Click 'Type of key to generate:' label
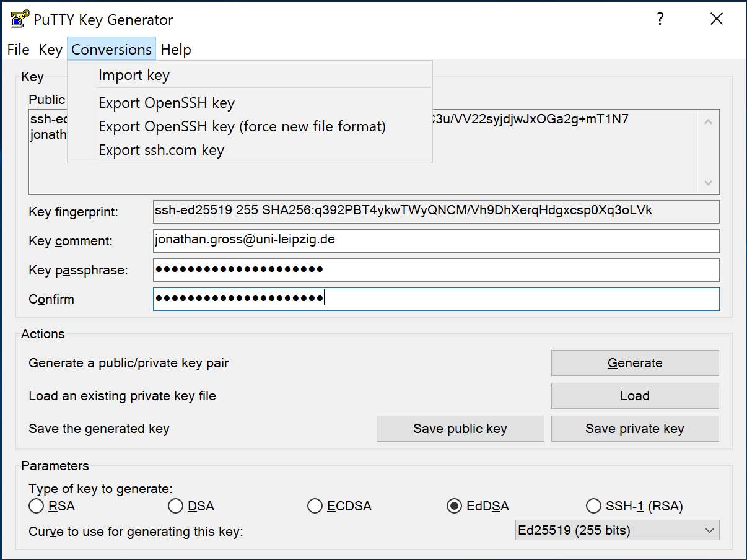 tap(101, 489)
